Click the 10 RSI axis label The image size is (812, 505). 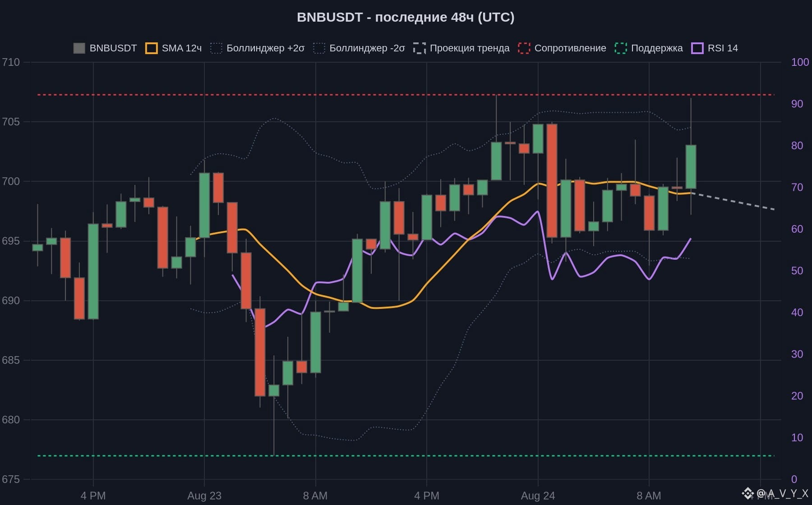click(797, 437)
